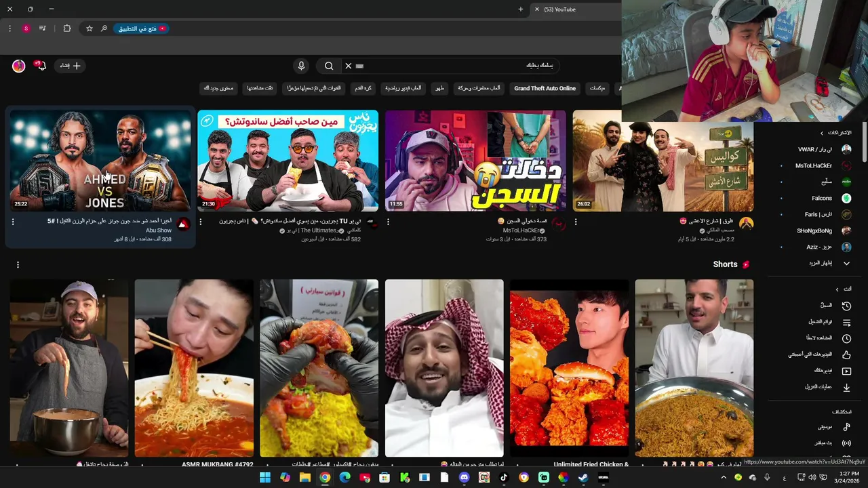
Task: Open Watch later clock icon
Action: click(846, 338)
